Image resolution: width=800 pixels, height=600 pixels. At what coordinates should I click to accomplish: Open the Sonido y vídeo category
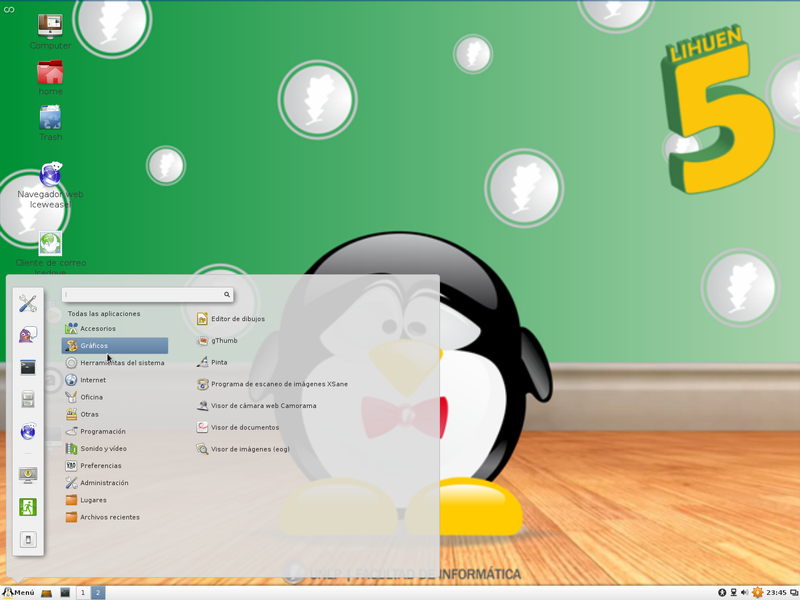tap(103, 449)
